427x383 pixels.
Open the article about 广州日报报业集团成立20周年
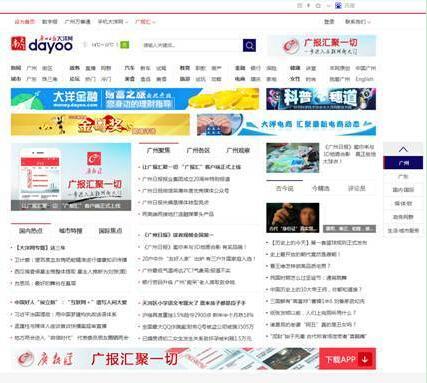tap(186, 179)
